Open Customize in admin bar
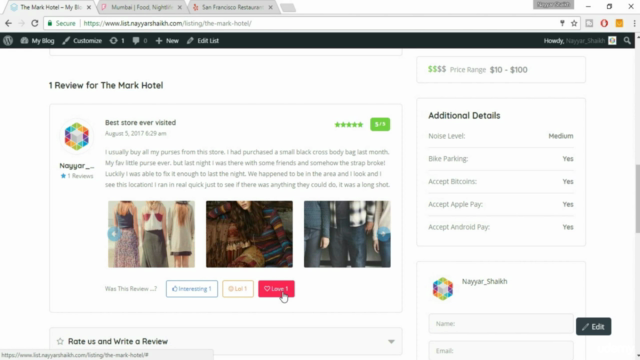This screenshot has height=360, width=640. click(82, 40)
